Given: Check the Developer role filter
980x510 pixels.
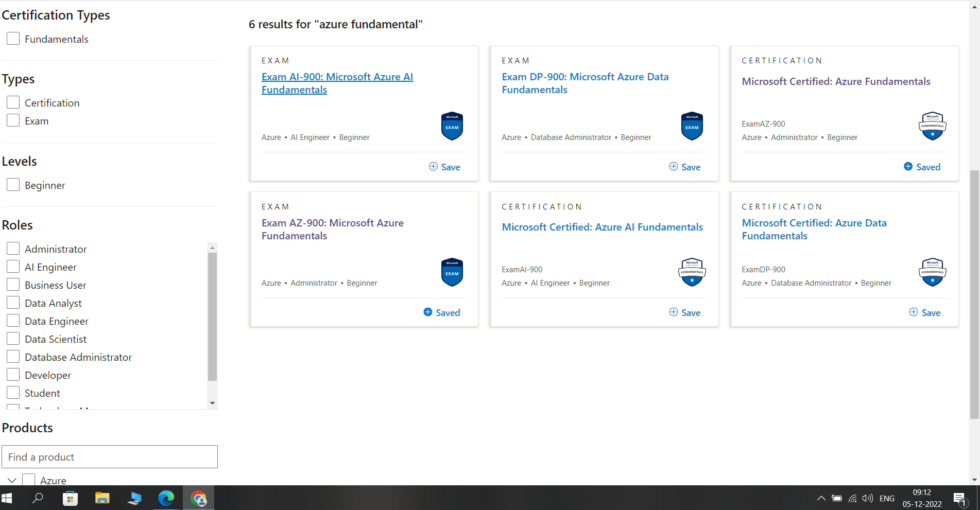Looking at the screenshot, I should click(13, 375).
